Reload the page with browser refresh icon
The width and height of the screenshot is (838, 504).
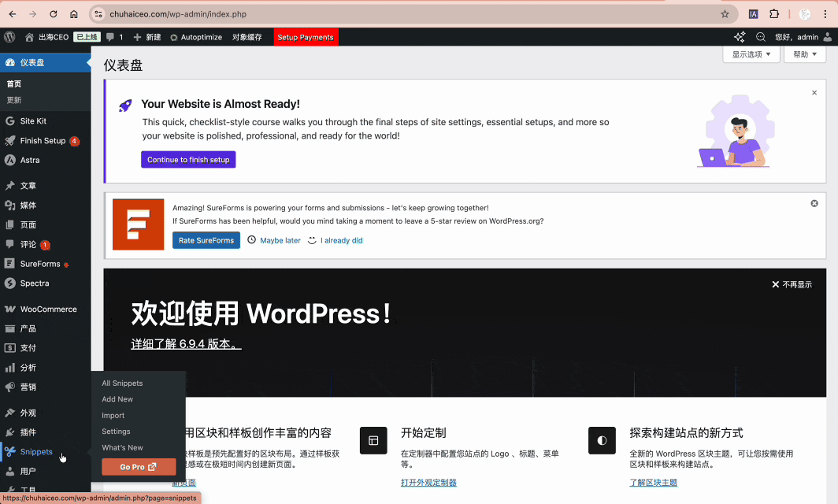pos(54,14)
